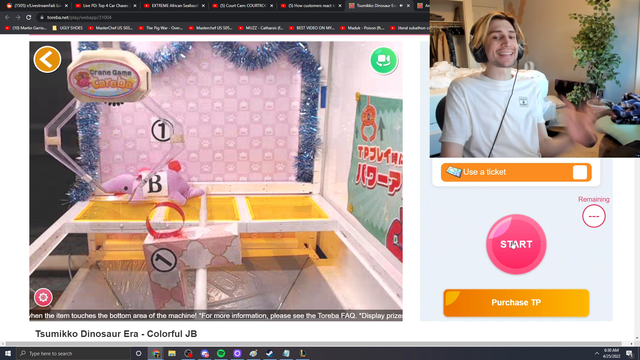The height and width of the screenshot is (360, 640).
Task: Open the Windows Start menu
Action: click(x=8, y=353)
